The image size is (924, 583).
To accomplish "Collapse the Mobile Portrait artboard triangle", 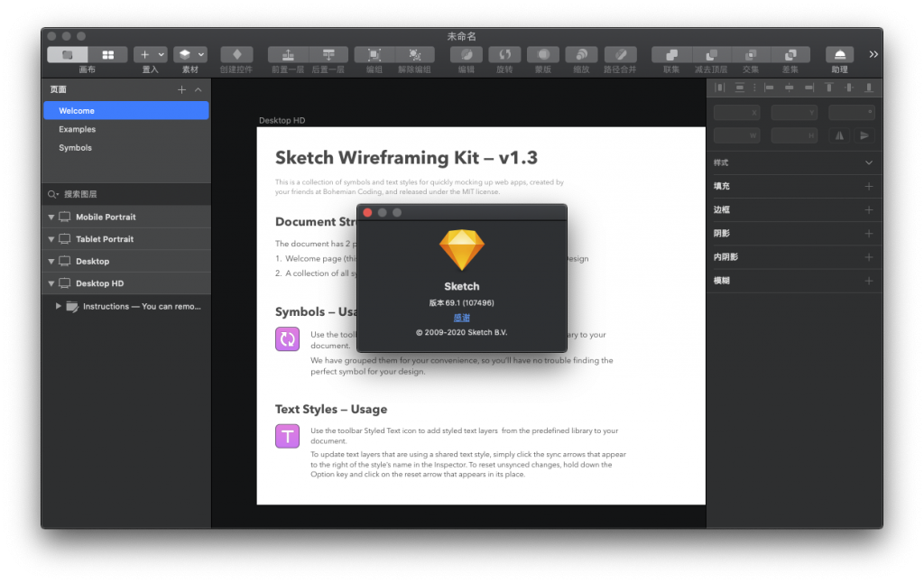I will tap(51, 217).
